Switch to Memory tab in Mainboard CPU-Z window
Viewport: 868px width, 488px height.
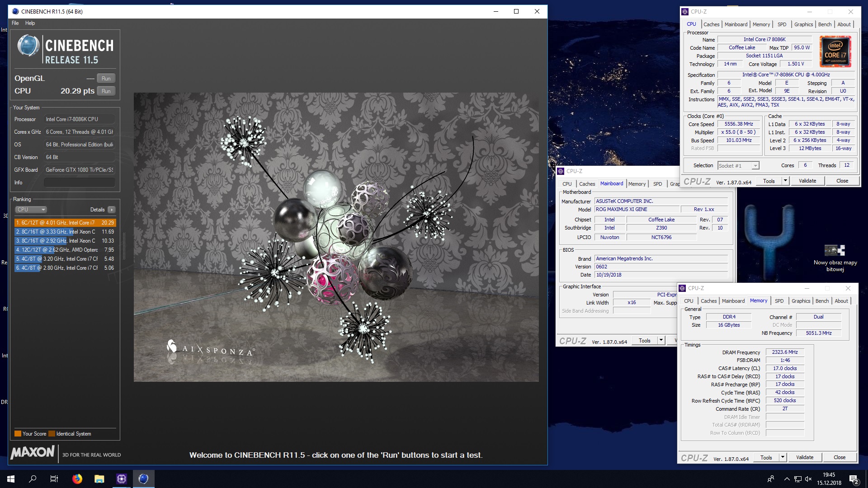coord(637,184)
